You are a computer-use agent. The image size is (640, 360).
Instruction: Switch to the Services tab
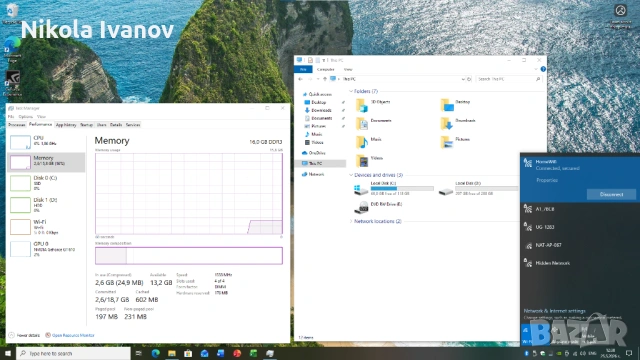[x=133, y=125]
